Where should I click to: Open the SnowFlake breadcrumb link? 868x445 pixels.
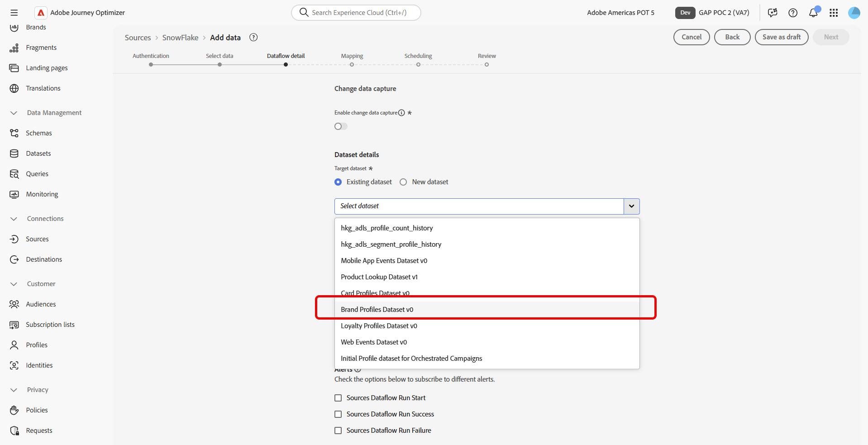(180, 38)
